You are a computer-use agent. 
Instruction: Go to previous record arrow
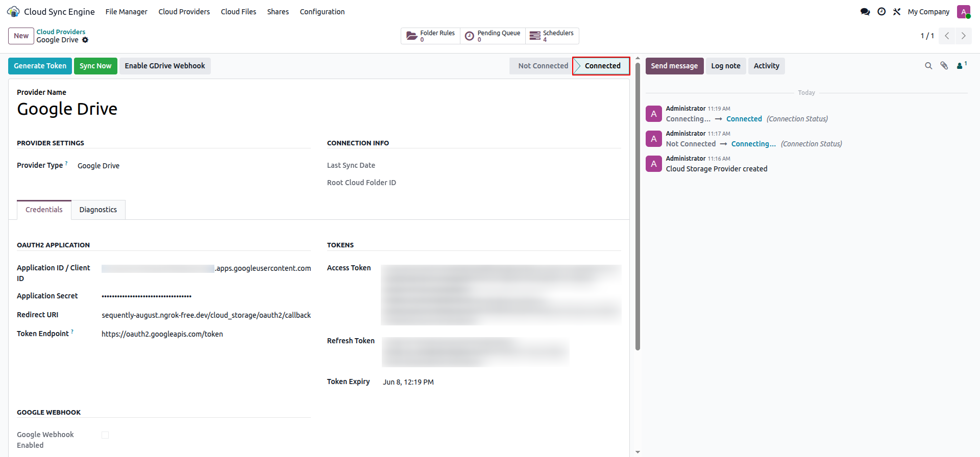(947, 36)
